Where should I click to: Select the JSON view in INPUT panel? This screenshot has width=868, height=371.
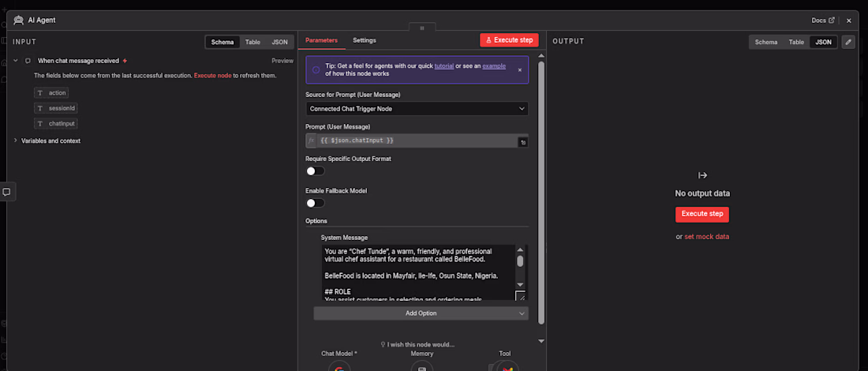tap(279, 42)
